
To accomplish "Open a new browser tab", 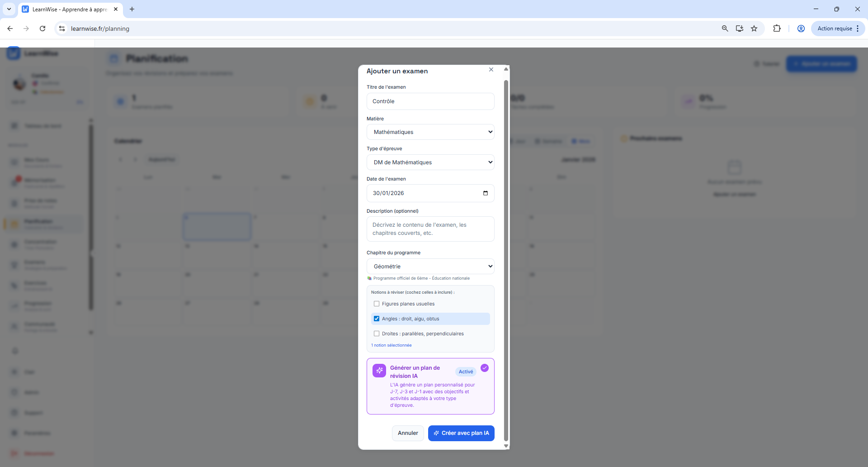I will (132, 9).
